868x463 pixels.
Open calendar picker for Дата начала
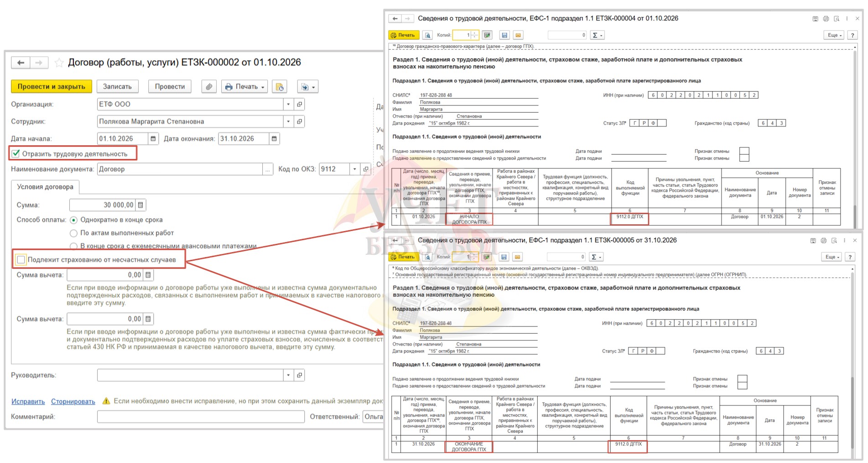pyautogui.click(x=153, y=139)
